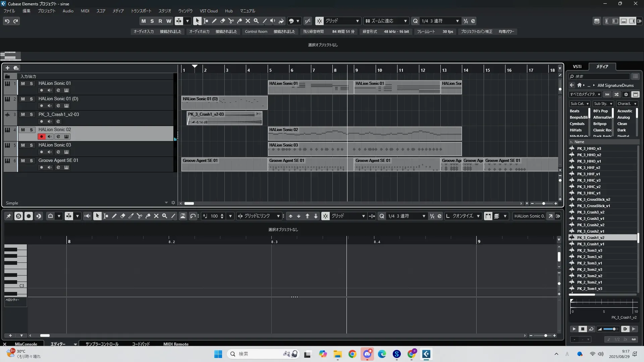Viewport: 644px width, 362px height.
Task: Select the Eraser tool in top toolbar
Action: point(223,21)
